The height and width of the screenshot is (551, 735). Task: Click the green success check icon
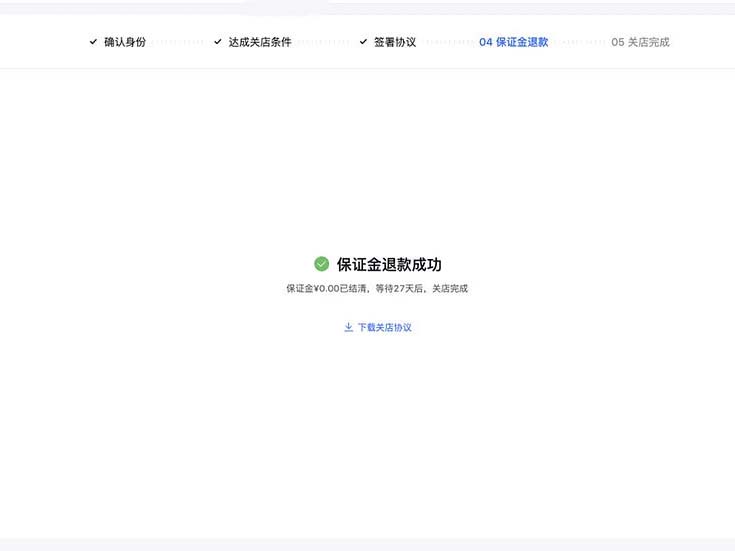pyautogui.click(x=322, y=264)
